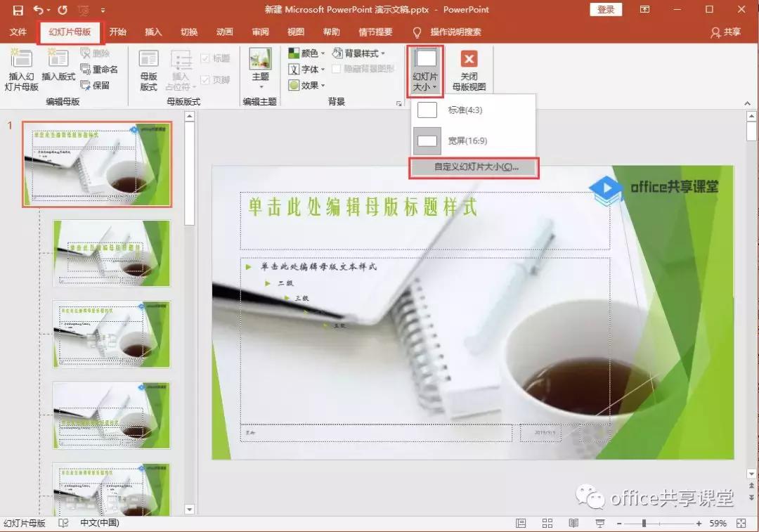Click the 母版版式 icon
759x532 pixels.
[x=148, y=67]
